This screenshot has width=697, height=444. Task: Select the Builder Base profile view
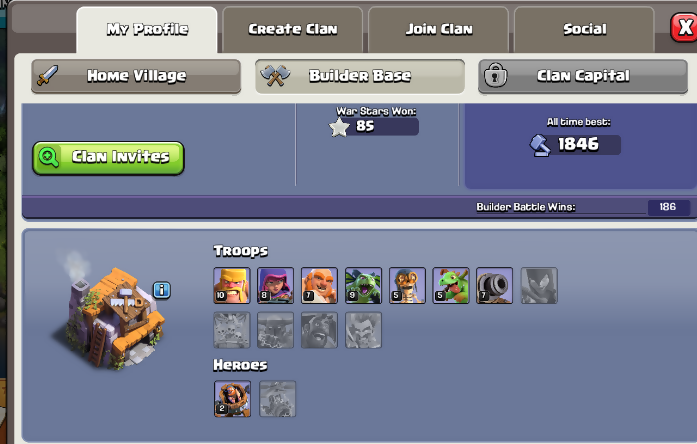[x=360, y=76]
